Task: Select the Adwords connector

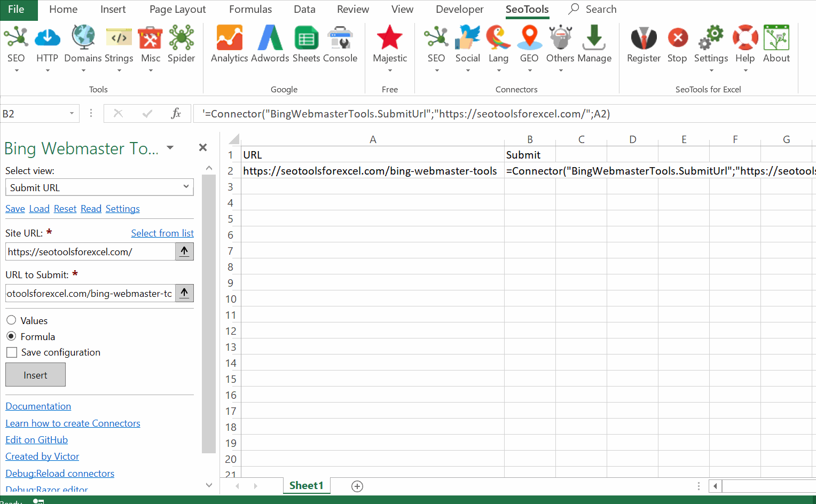Action: 270,44
